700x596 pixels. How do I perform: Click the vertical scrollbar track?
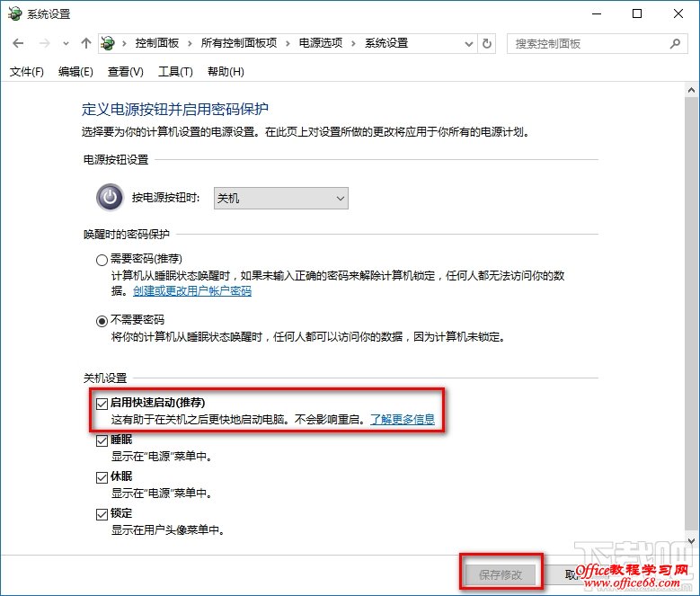coord(691,313)
